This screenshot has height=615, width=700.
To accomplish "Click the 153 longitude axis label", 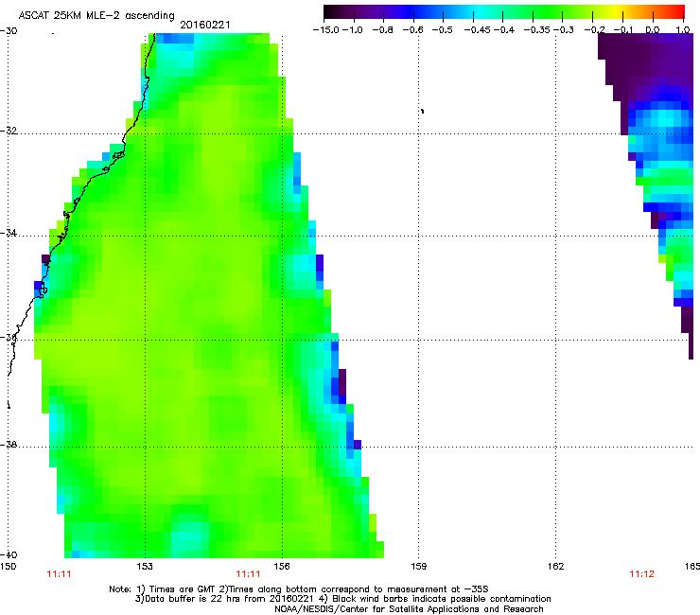I will tap(145, 567).
